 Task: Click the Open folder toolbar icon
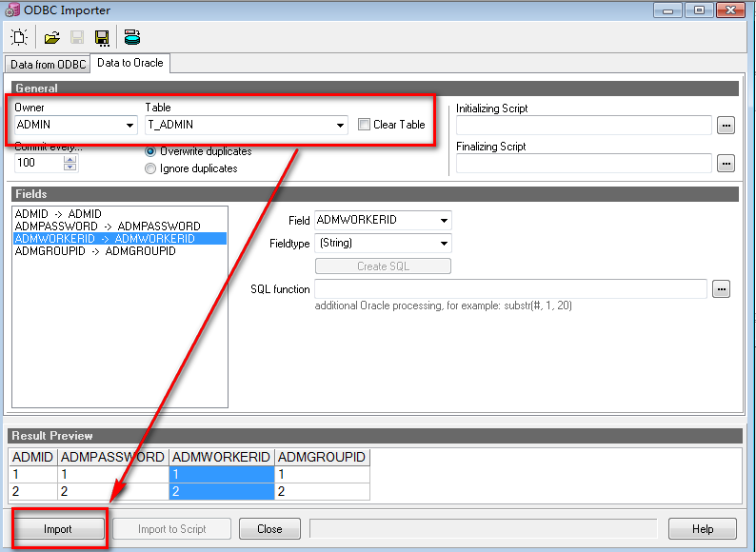pyautogui.click(x=51, y=38)
